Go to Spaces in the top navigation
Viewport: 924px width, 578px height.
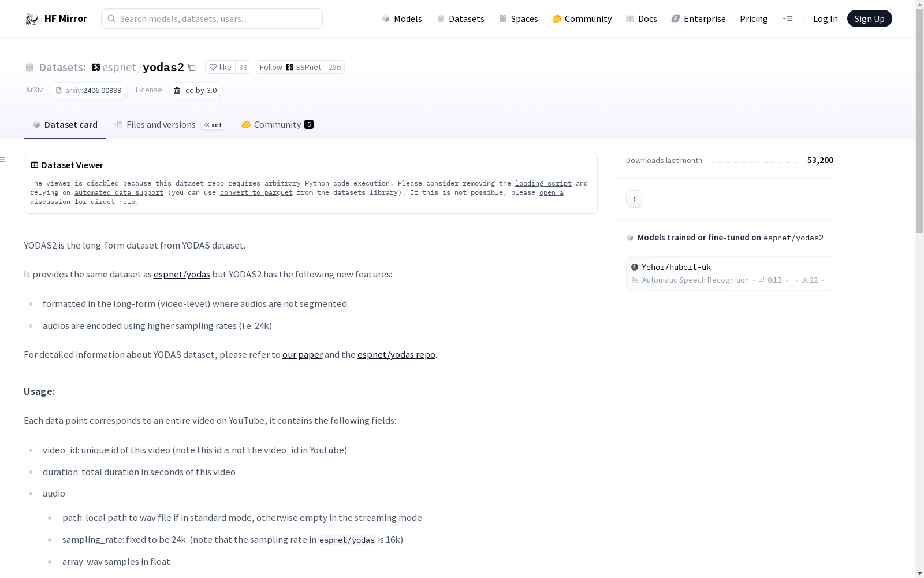pyautogui.click(x=518, y=18)
